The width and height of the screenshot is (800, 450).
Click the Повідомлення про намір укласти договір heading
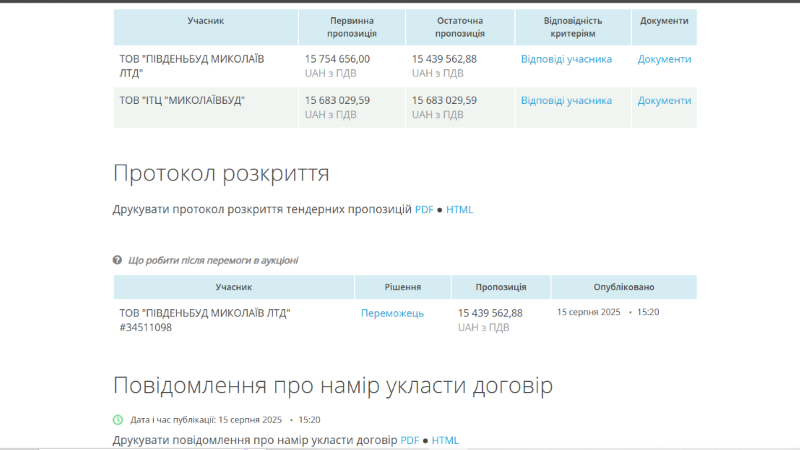[x=333, y=386]
